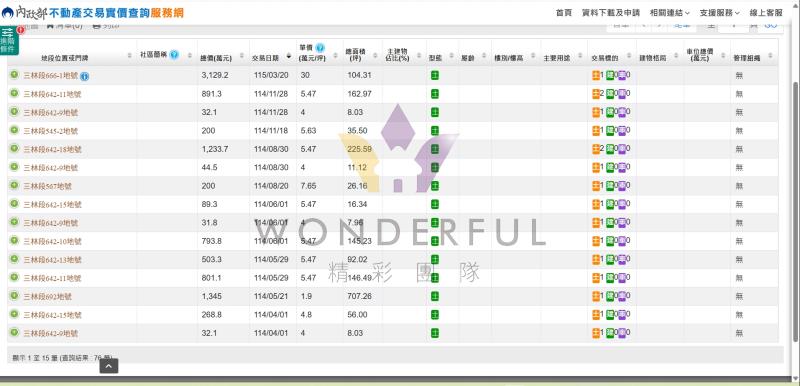Open 資料下載及申請 in the top navigation
Image resolution: width=800 pixels, height=386 pixels.
tap(611, 13)
